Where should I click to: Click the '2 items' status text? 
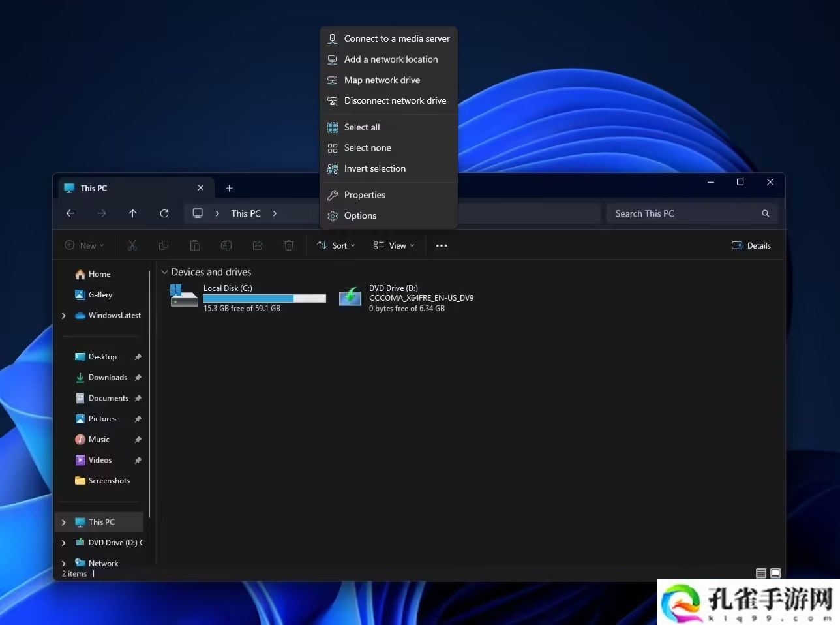74,574
